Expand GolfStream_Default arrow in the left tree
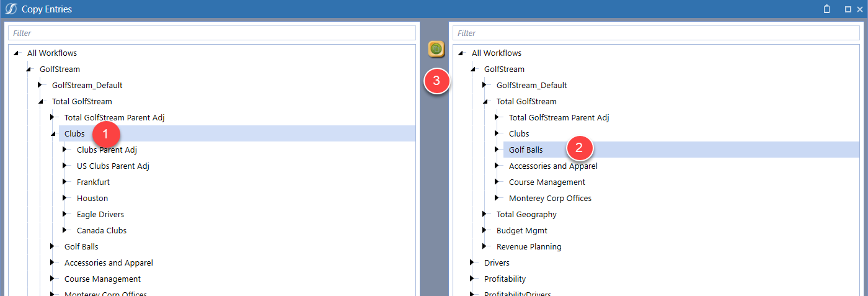 pyautogui.click(x=40, y=85)
